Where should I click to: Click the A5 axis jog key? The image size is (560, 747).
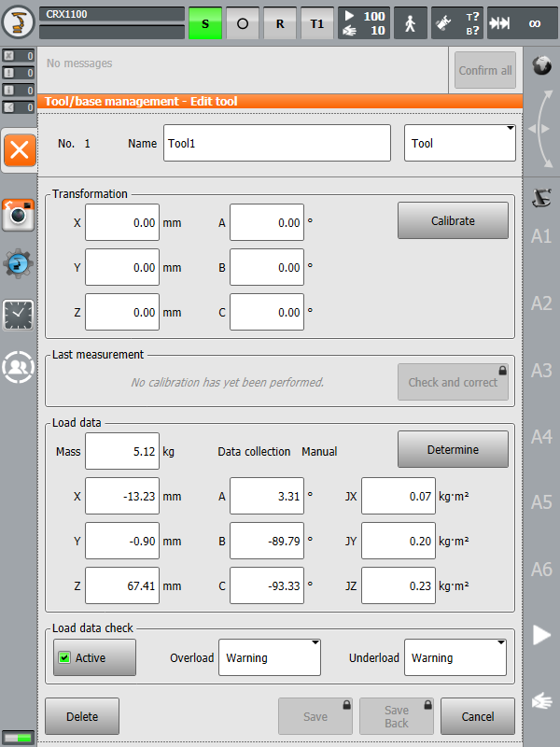[x=541, y=502]
